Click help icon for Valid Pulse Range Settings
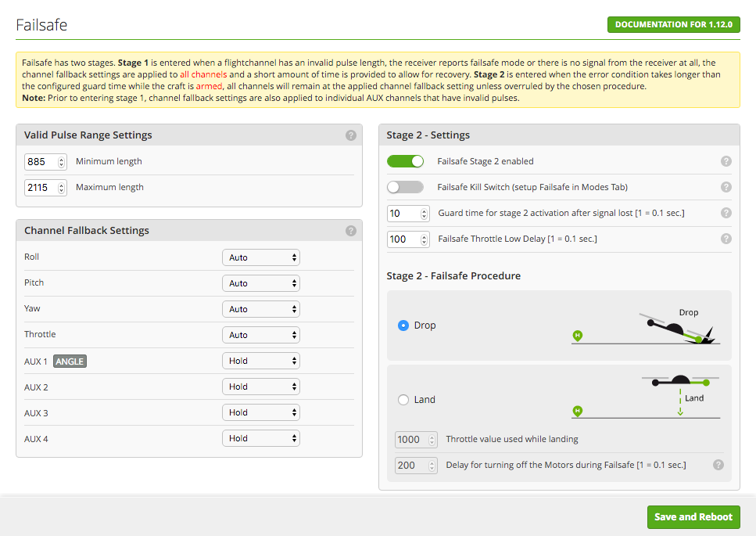Screen dimensions: 756x536 point(351,135)
